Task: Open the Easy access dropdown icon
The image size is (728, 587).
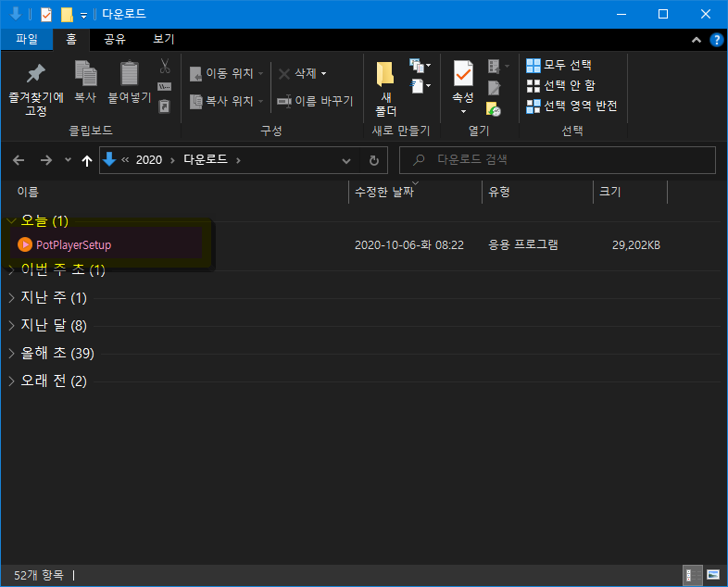Action: click(x=420, y=86)
